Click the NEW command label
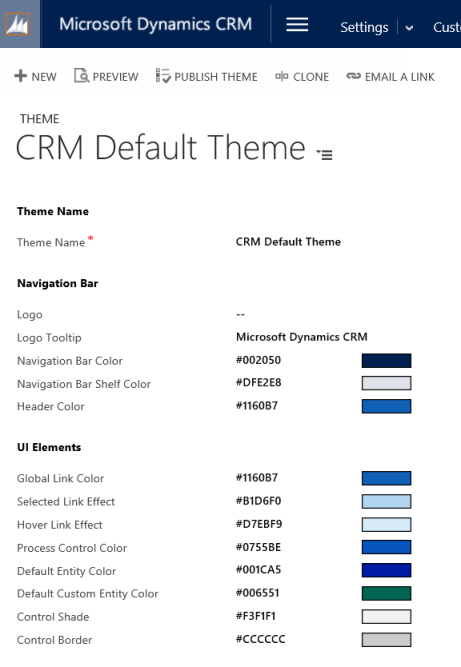Screen dimensions: 461x667 coord(44,77)
